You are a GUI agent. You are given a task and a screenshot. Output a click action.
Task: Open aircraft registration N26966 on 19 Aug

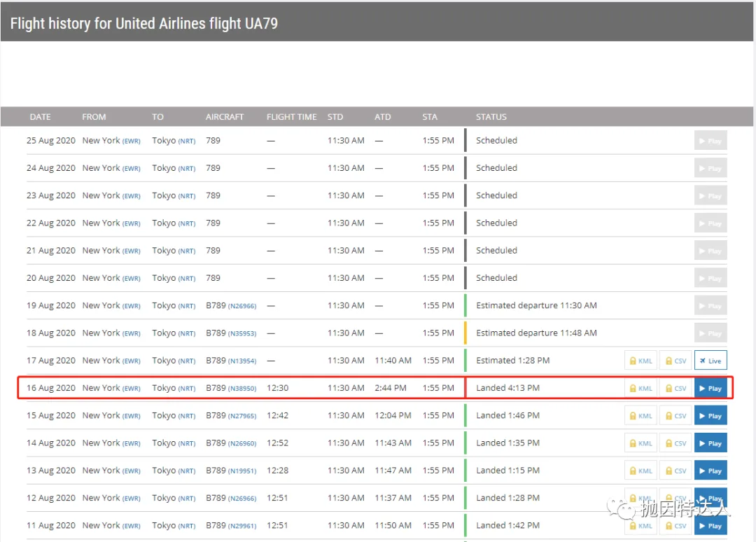coord(242,306)
